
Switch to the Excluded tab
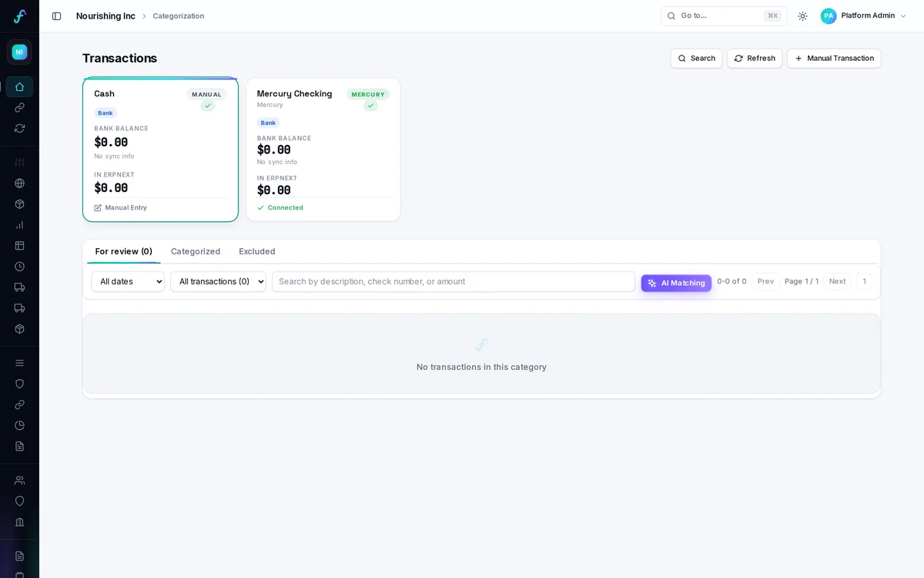tap(257, 251)
